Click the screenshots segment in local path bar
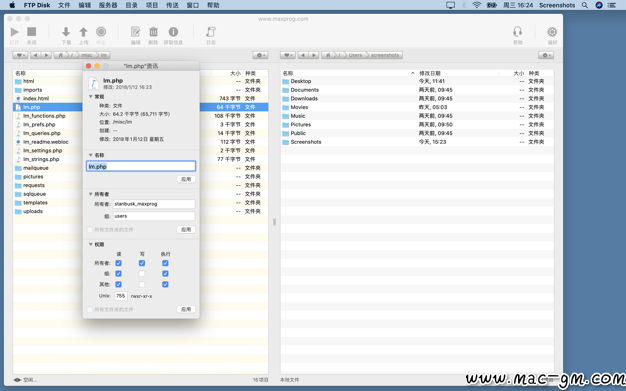Screen dimensions: 626x391 [x=385, y=55]
